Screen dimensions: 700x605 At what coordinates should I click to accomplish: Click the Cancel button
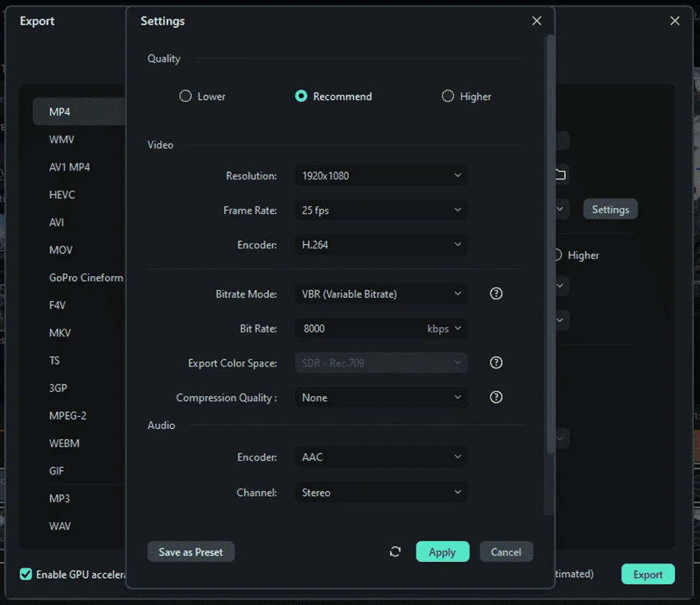coord(506,552)
